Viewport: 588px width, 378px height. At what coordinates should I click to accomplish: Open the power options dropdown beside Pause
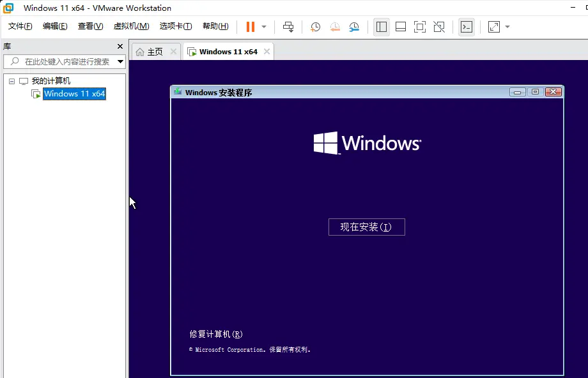(264, 27)
